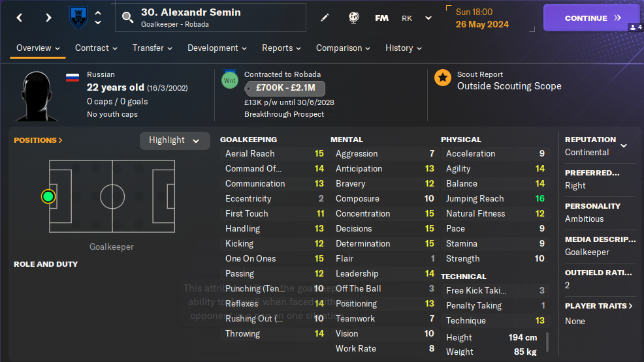
Task: Click the Robada club badge icon
Action: point(78,18)
